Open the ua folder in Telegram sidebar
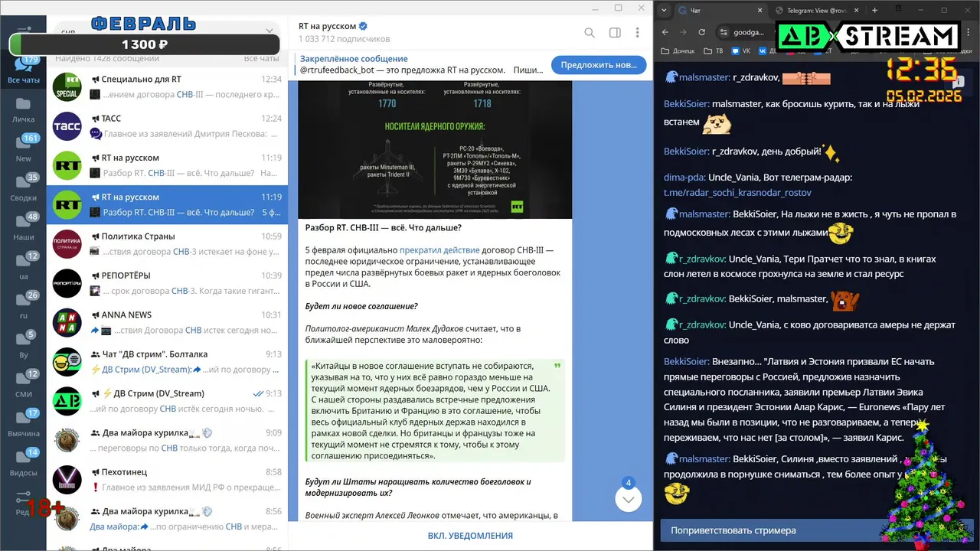 (x=23, y=266)
